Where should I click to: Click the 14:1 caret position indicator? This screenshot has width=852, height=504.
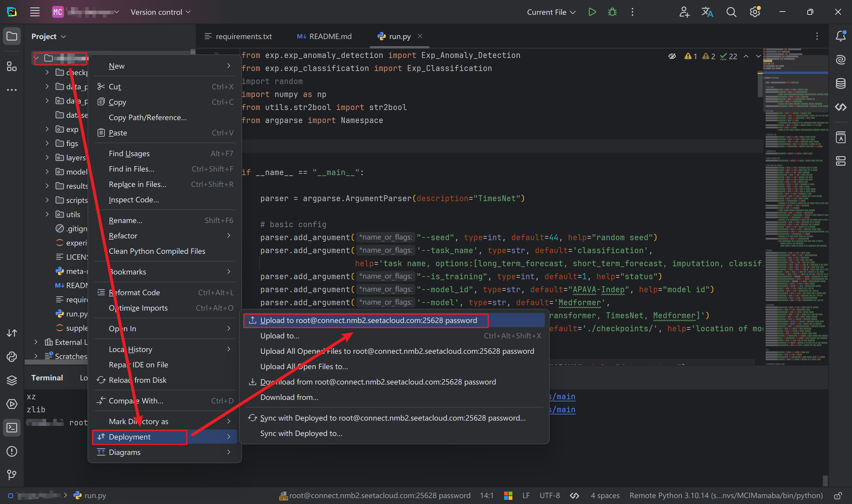[486, 495]
